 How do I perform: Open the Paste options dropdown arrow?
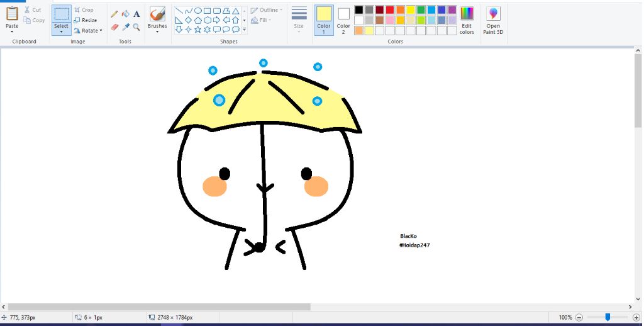12,32
